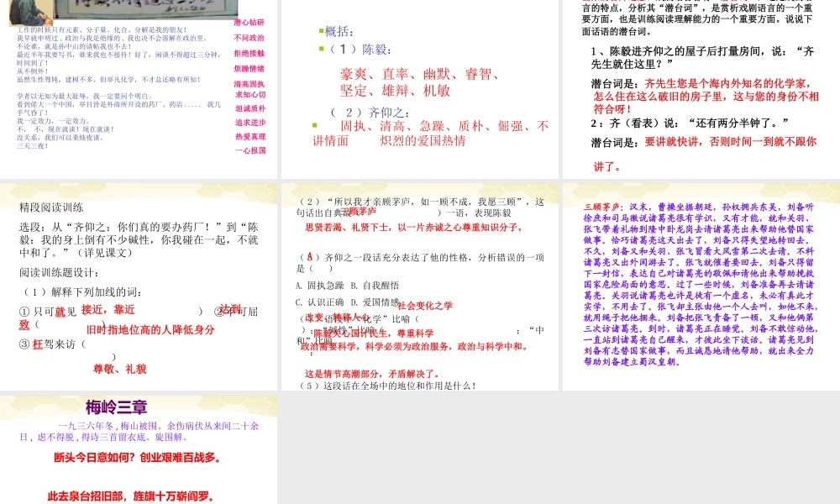The image size is (840, 504).
Task: Select the 梅岭三章 slide thumbnail
Action: [139, 449]
